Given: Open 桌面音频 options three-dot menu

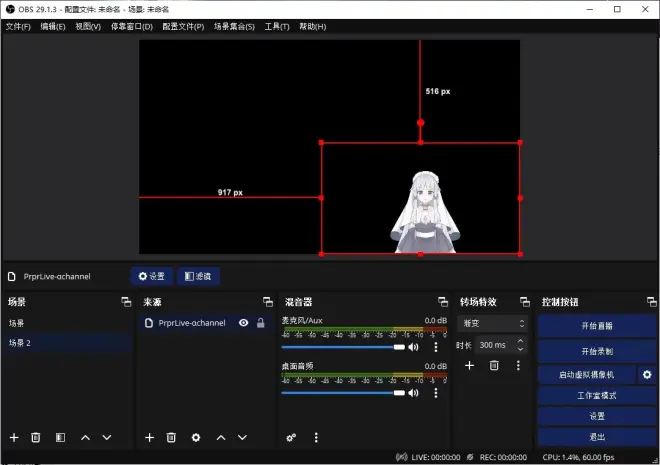Looking at the screenshot, I should 436,393.
